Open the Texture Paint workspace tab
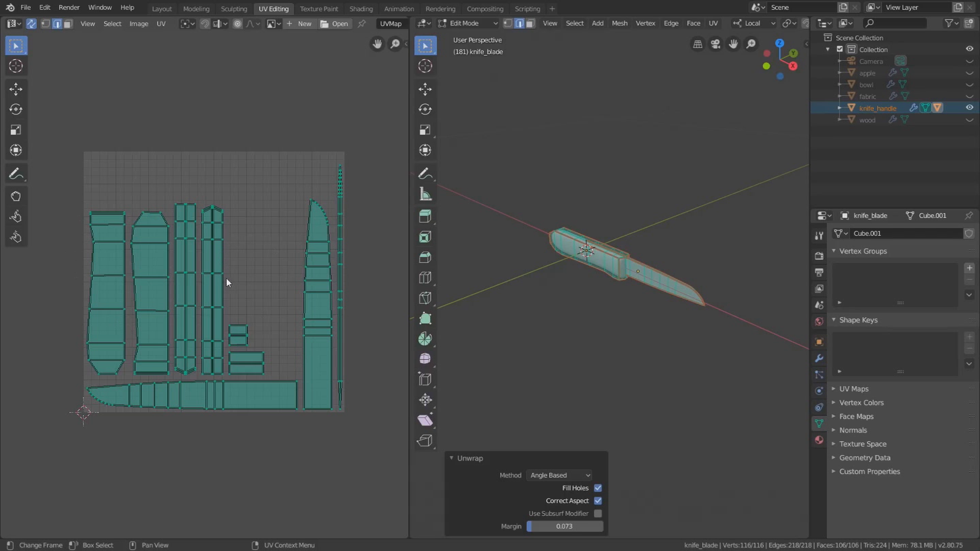 click(318, 8)
